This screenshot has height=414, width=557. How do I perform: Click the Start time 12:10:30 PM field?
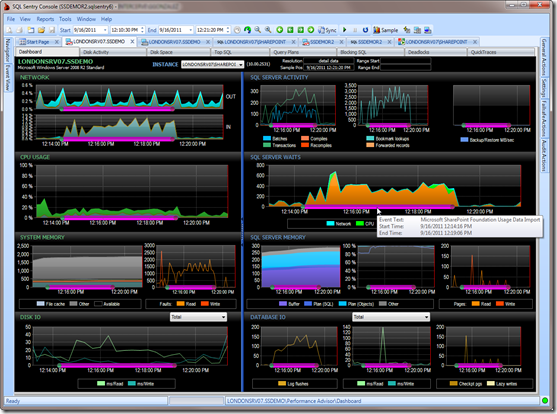[x=125, y=30]
